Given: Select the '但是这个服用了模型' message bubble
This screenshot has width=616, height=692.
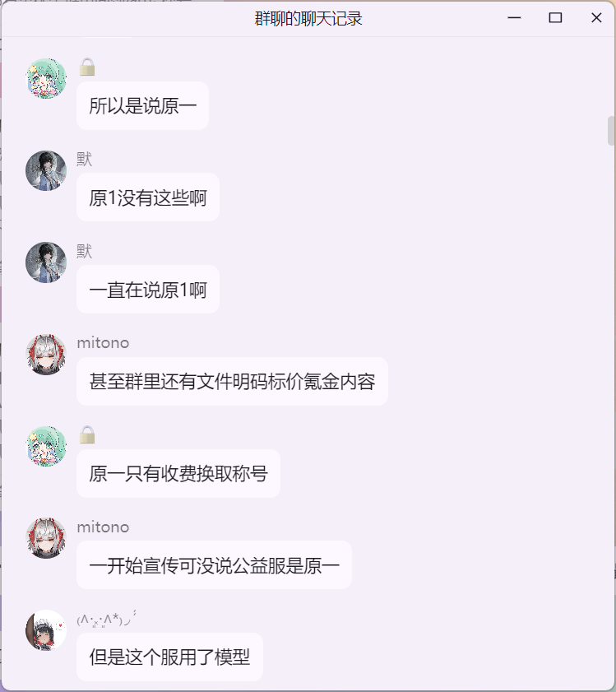Looking at the screenshot, I should [x=169, y=657].
